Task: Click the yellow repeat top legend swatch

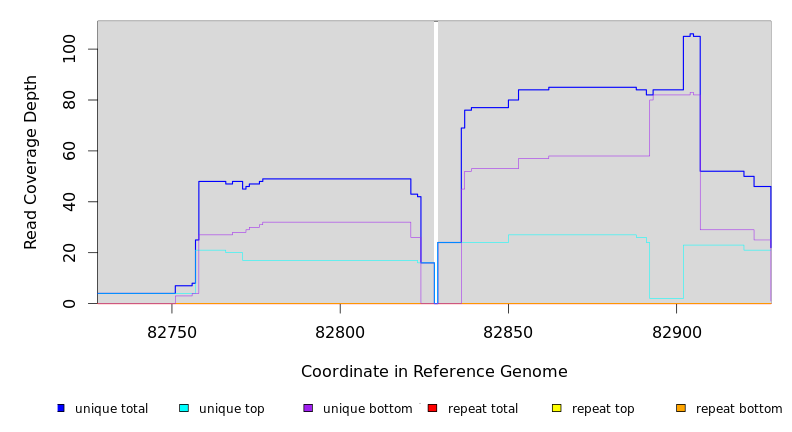Action: point(556,408)
